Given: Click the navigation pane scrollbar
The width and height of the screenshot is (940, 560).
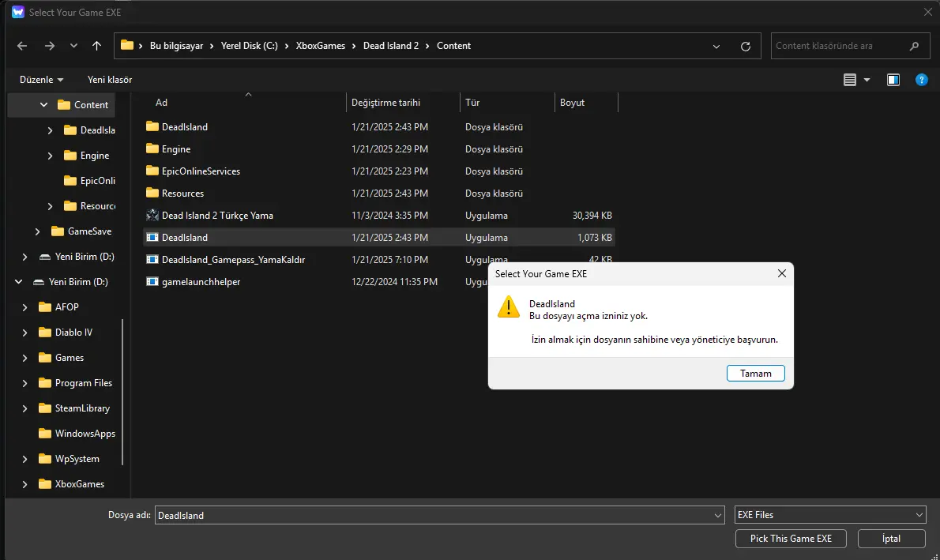Looking at the screenshot, I should coord(122,392).
